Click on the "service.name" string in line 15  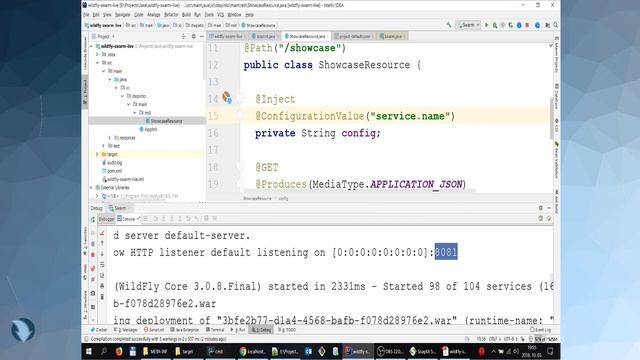pos(410,116)
